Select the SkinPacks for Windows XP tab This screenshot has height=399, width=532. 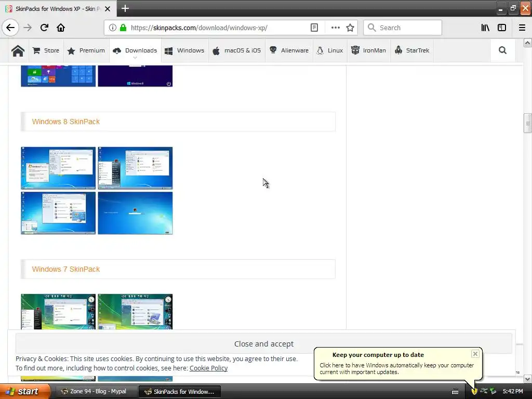tap(58, 9)
